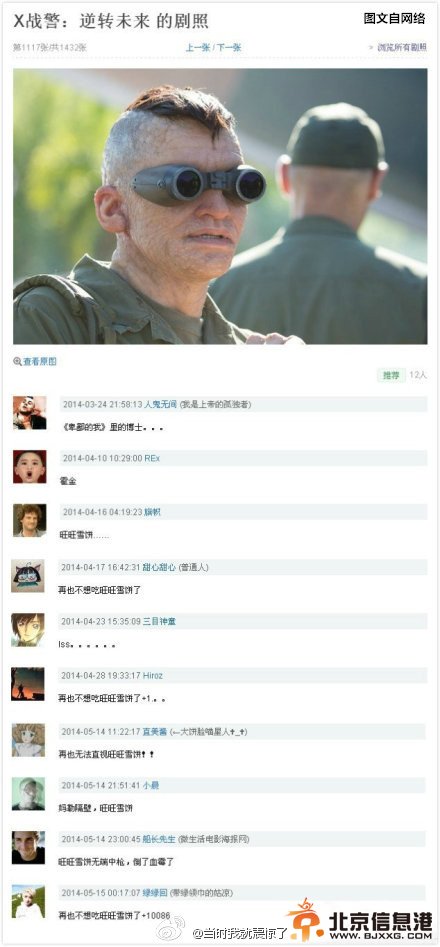Open 浏览所有剧照 link
This screenshot has width=440, height=947.
pyautogui.click(x=402, y=47)
